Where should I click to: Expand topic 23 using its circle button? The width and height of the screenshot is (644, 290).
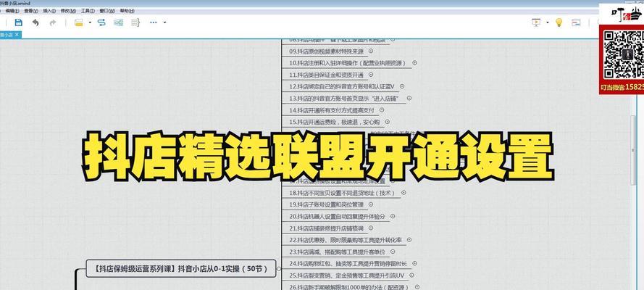point(393,252)
